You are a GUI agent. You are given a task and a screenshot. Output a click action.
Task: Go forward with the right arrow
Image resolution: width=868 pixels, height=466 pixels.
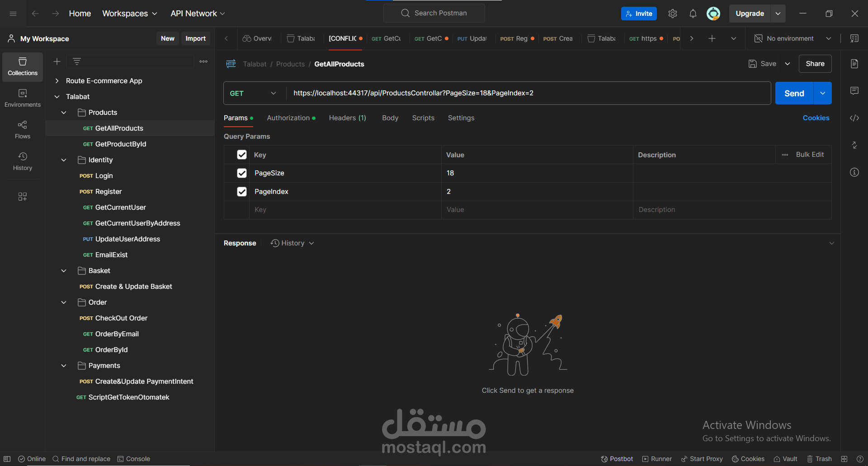55,14
